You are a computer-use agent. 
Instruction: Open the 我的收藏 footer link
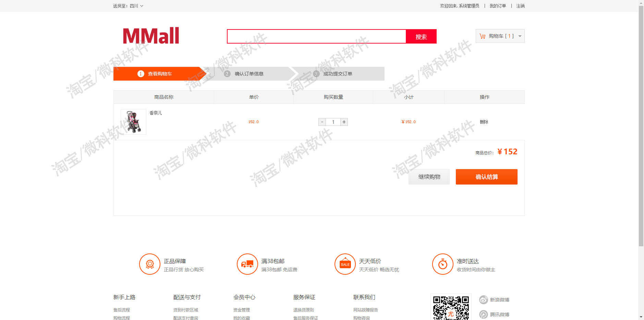242,318
